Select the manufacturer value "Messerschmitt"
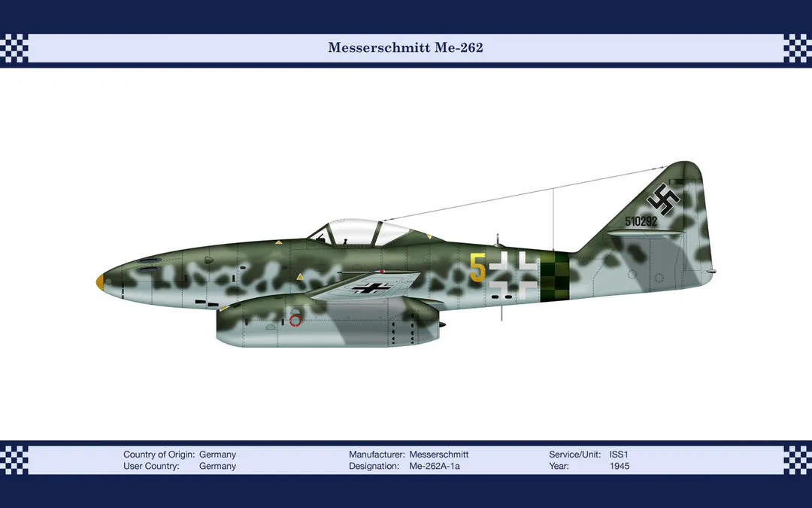The image size is (812, 508). [439, 455]
